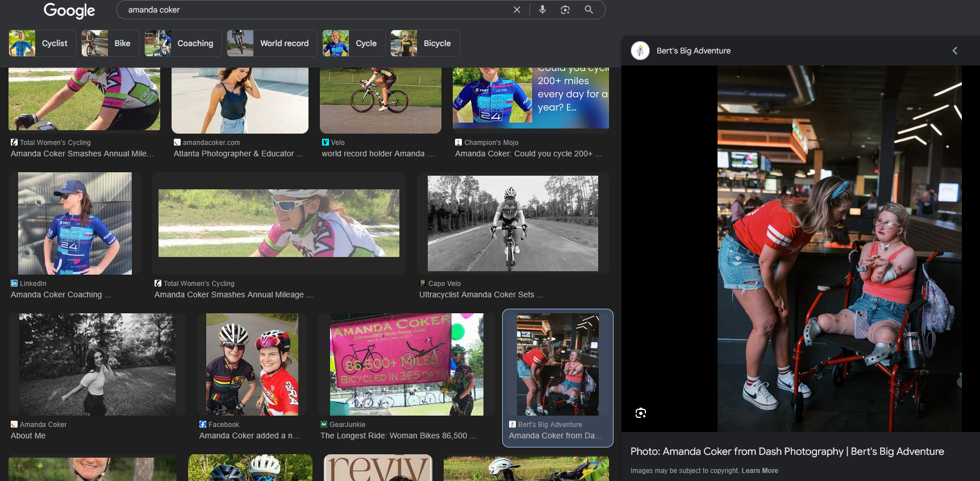Screen dimensions: 980x481
Task: Open the black-and-white road cyclist thumbnail
Action: (513, 223)
